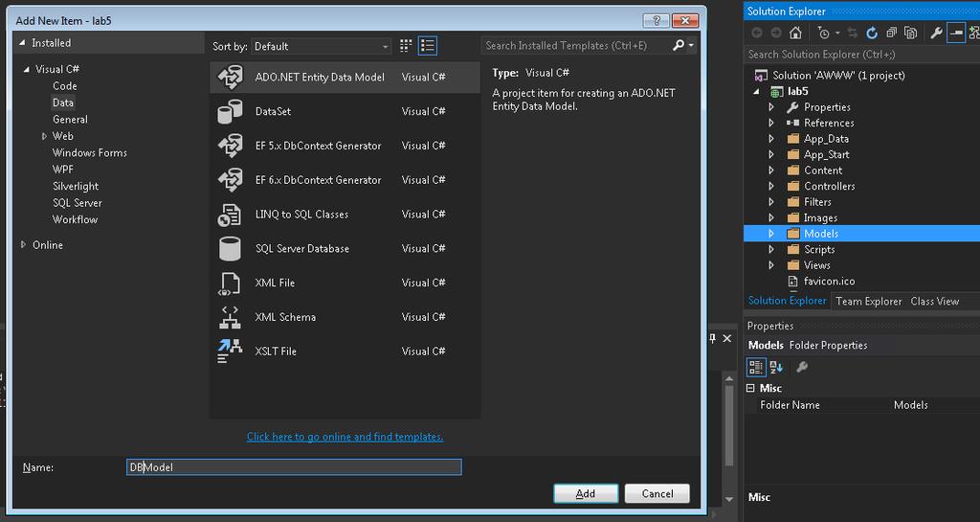Choose the XSLT File template
This screenshot has width=980, height=522.
(345, 352)
